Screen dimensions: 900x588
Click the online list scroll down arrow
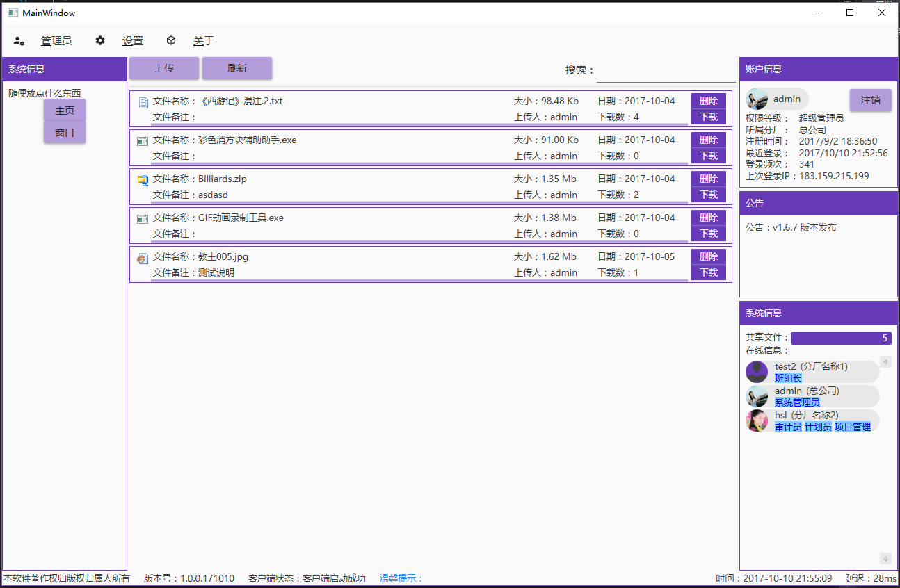coord(885,558)
